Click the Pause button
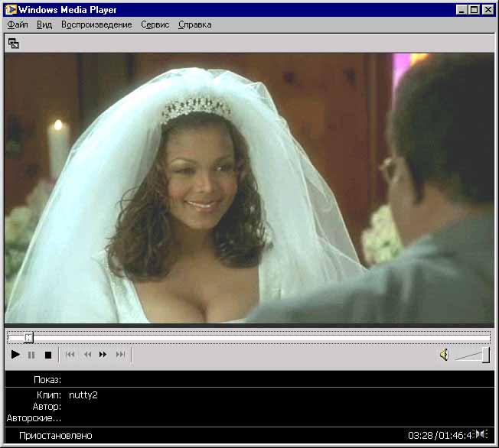 coord(31,355)
